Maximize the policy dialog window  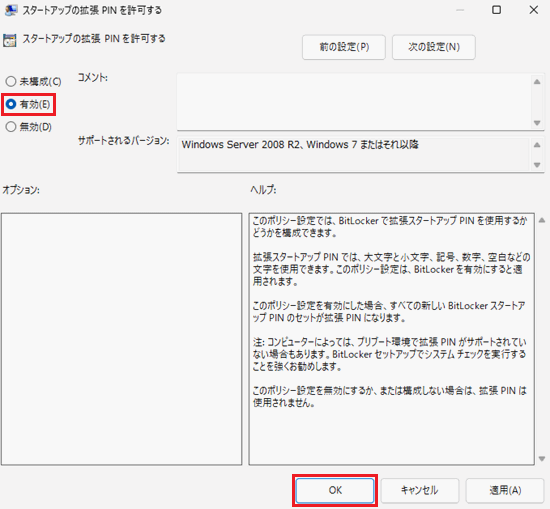click(x=496, y=10)
